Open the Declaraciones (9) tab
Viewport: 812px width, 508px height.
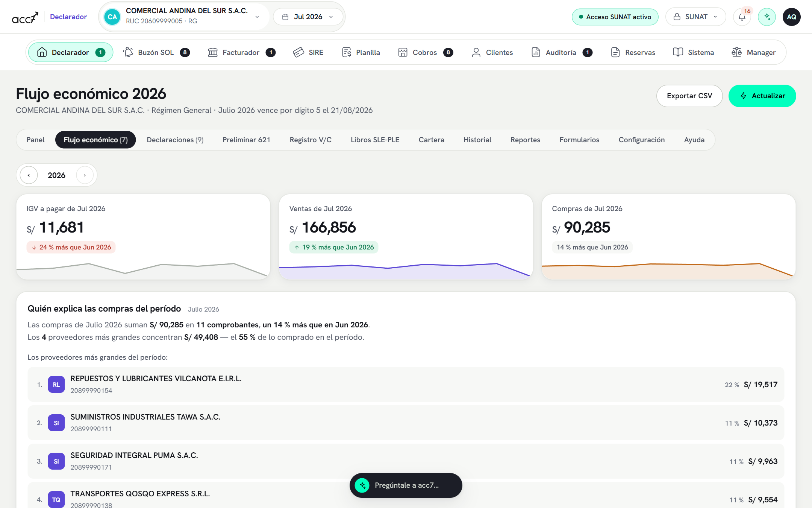point(175,140)
